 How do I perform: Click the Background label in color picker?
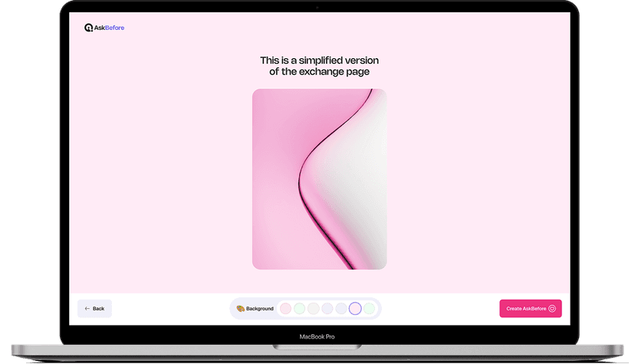pos(259,309)
